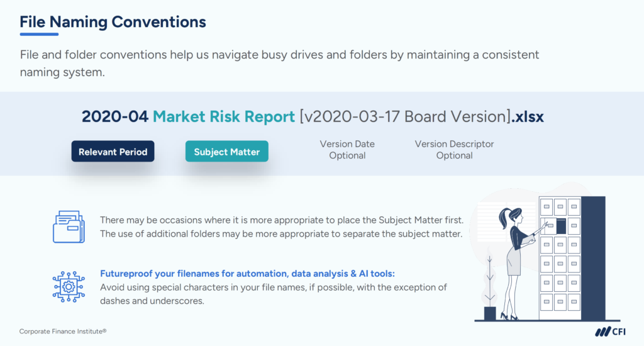
Task: Click the Version Date Optional label
Action: [347, 150]
